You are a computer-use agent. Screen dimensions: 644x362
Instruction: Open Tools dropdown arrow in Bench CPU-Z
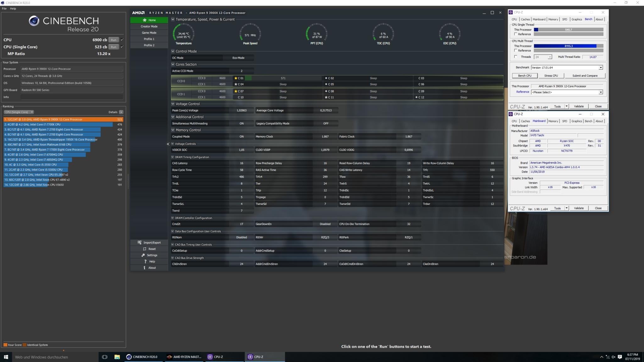[567, 107]
